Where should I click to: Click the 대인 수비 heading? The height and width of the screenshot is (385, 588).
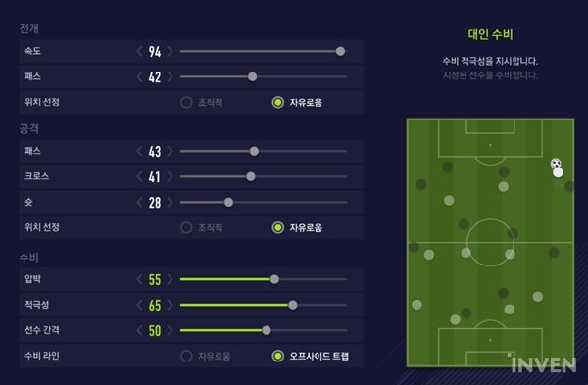tap(490, 34)
